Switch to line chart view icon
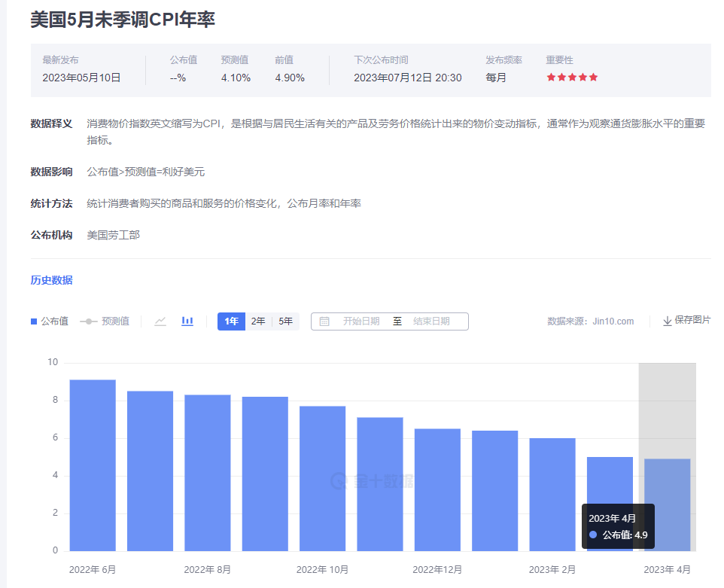724x588 pixels. point(160,321)
